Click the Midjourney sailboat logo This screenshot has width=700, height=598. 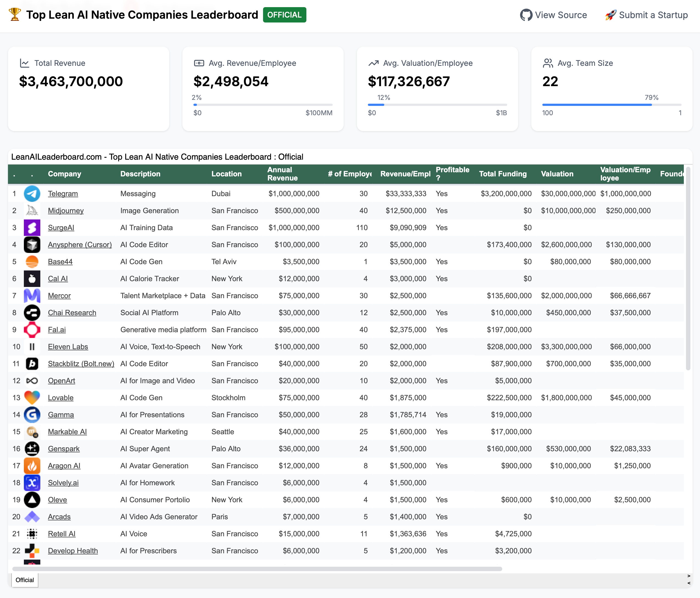click(32, 210)
